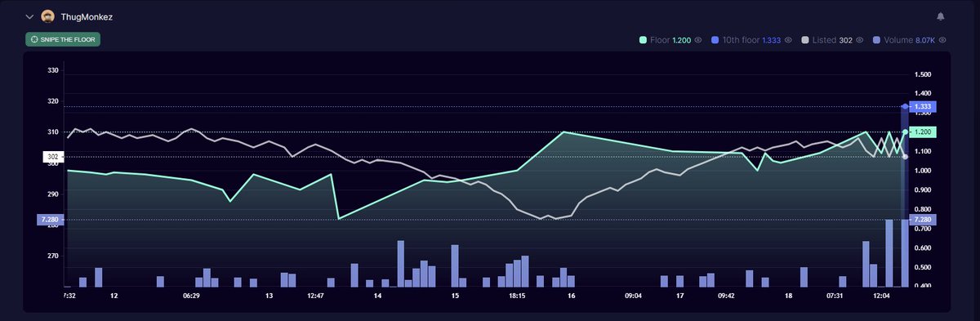Viewport: 980px width, 321px height.
Task: Click the 09:04 time axis label
Action: tap(633, 296)
